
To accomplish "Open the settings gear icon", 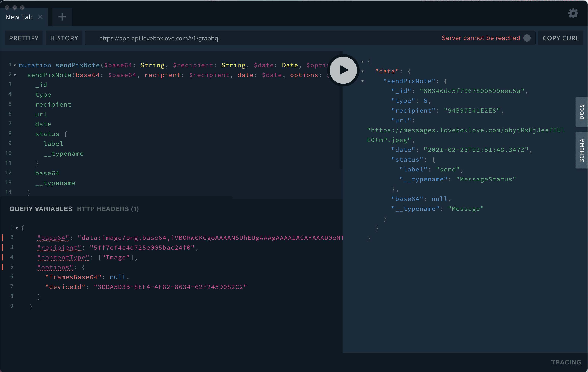I will pyautogui.click(x=573, y=13).
